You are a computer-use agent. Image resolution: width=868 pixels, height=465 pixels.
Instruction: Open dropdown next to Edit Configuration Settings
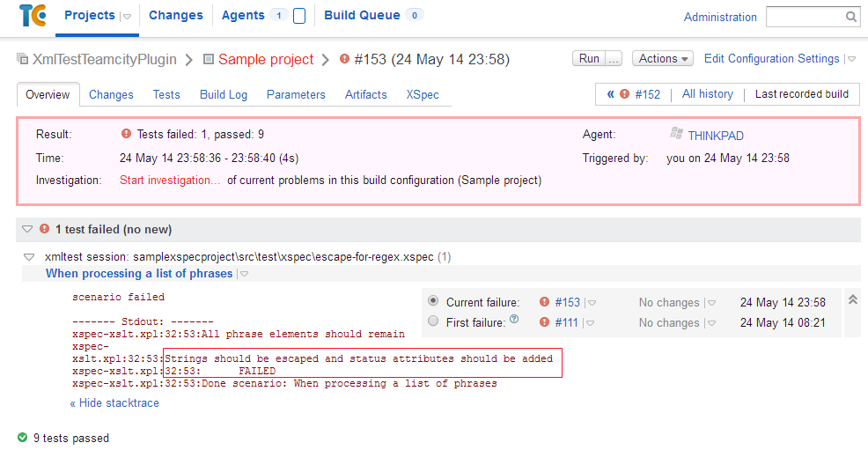tap(852, 59)
